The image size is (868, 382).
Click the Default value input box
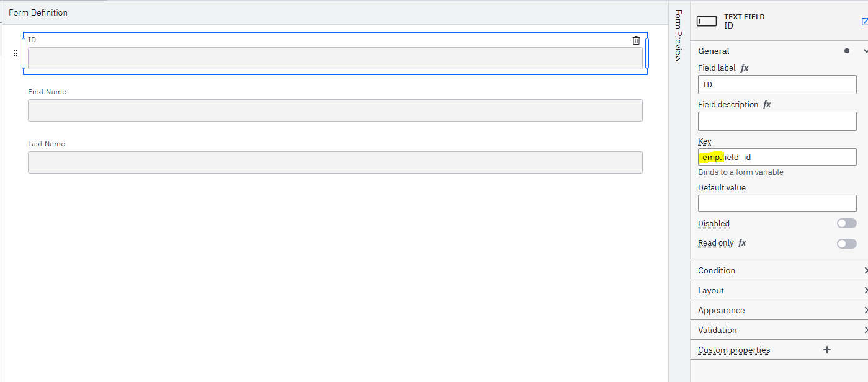point(777,203)
